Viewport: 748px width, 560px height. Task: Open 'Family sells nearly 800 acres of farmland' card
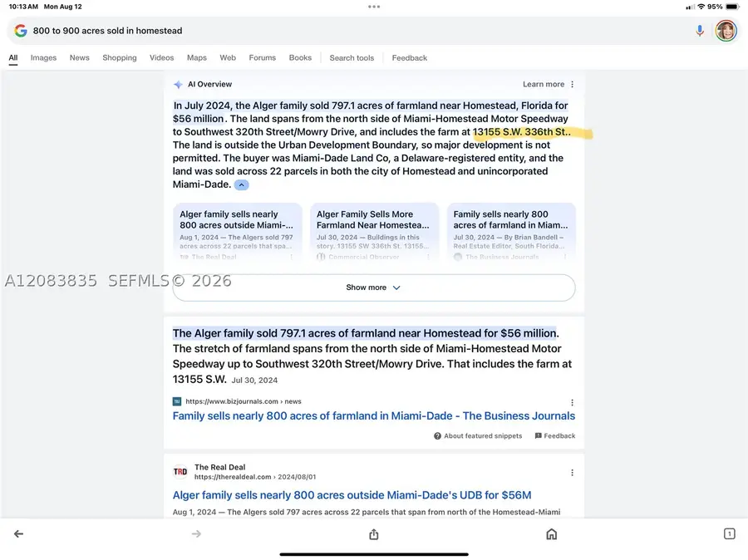tap(511, 233)
